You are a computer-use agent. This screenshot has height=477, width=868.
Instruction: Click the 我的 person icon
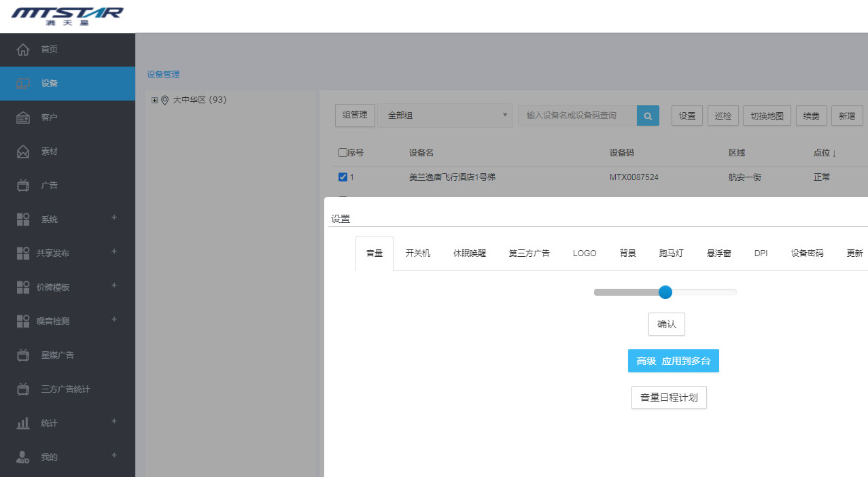[x=24, y=457]
